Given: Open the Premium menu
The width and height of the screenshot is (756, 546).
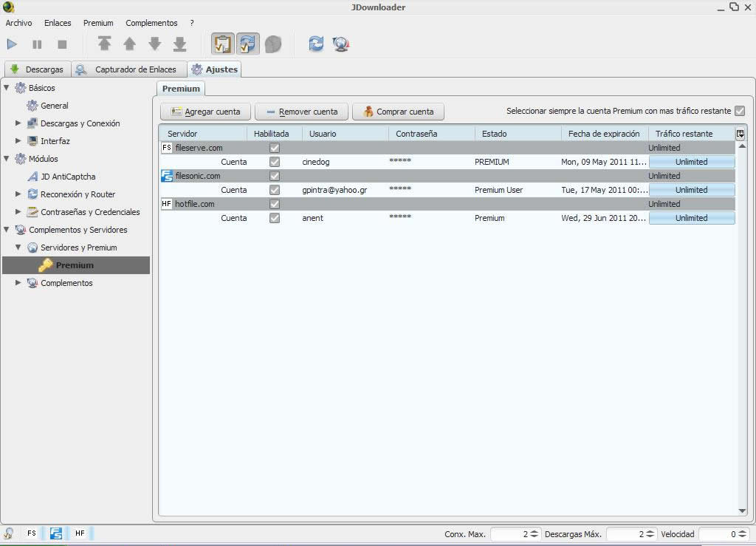Looking at the screenshot, I should (x=98, y=23).
